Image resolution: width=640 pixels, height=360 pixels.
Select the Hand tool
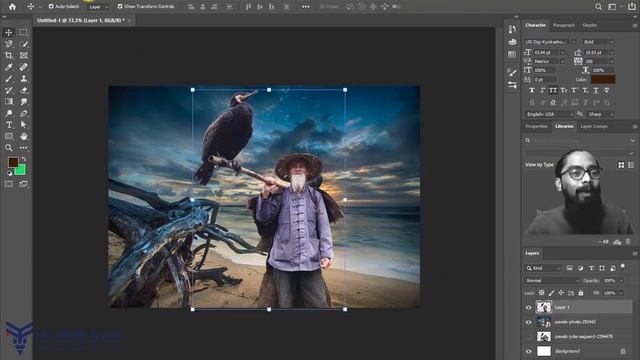point(24,136)
